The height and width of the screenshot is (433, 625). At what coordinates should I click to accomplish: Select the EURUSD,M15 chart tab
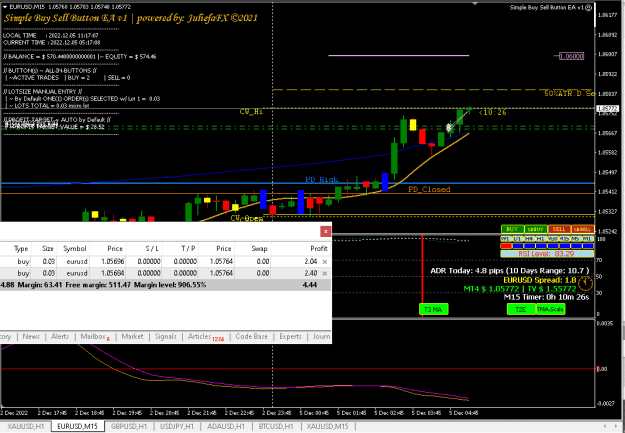(x=77, y=426)
